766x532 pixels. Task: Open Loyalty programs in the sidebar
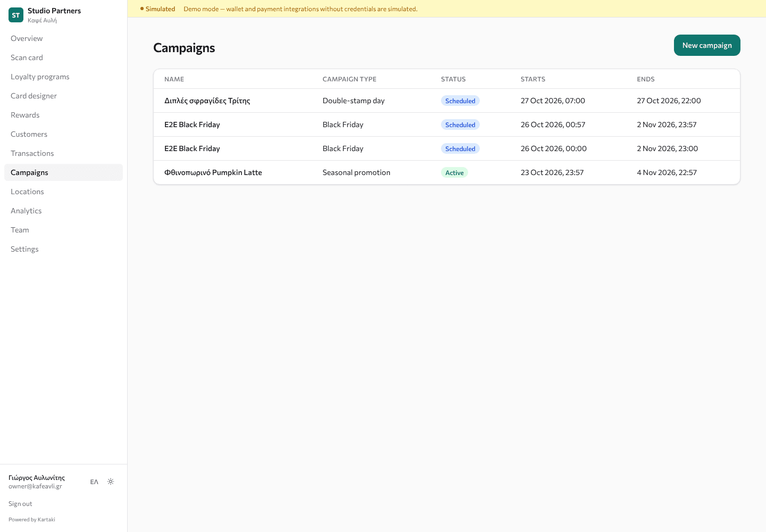point(63,77)
